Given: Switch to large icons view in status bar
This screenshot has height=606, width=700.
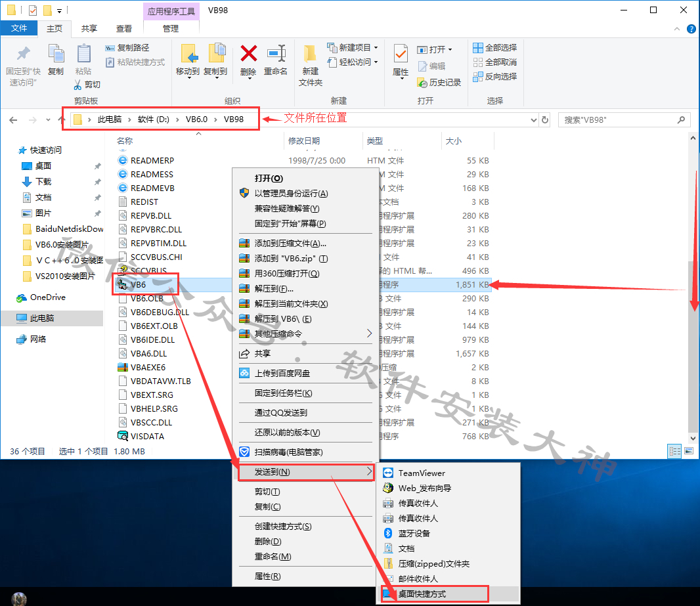Looking at the screenshot, I should click(x=689, y=451).
